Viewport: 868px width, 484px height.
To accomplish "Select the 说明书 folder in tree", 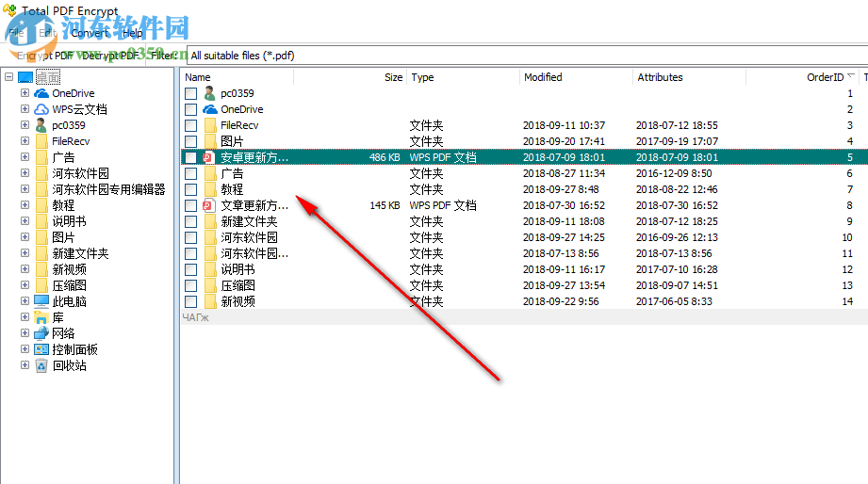I will (x=69, y=222).
